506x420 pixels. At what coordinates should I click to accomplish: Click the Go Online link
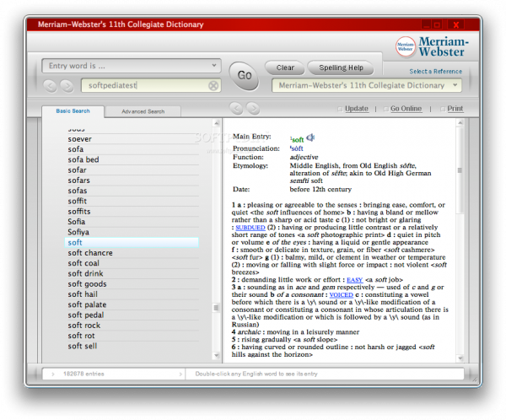point(406,109)
